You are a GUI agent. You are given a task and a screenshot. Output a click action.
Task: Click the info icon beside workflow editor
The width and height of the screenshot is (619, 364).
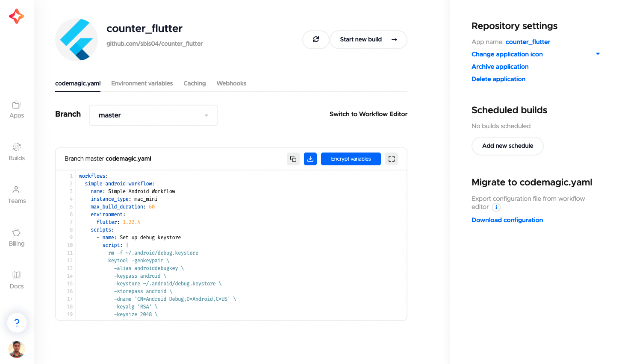pyautogui.click(x=496, y=207)
